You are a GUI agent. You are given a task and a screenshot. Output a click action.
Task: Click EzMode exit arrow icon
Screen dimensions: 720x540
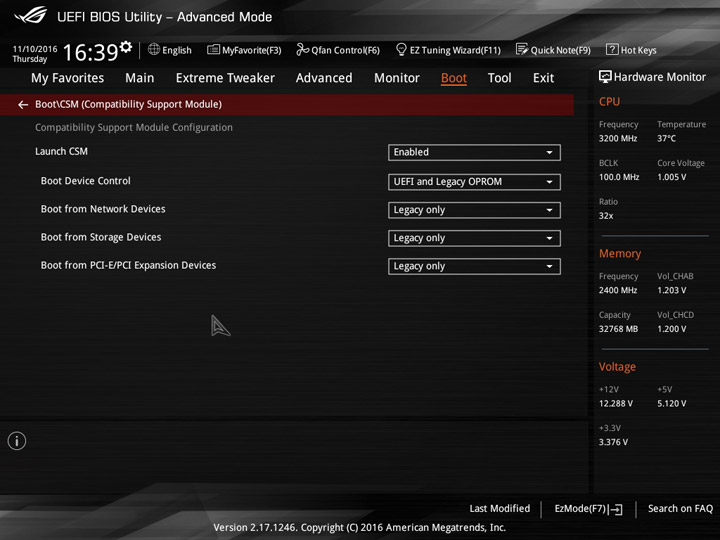pyautogui.click(x=615, y=509)
